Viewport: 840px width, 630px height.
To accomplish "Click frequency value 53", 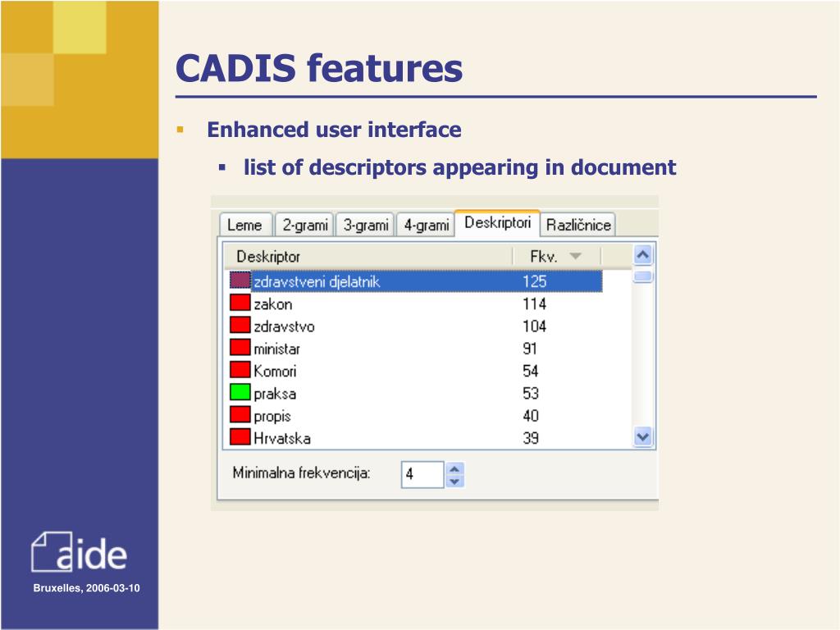I will tap(531, 394).
